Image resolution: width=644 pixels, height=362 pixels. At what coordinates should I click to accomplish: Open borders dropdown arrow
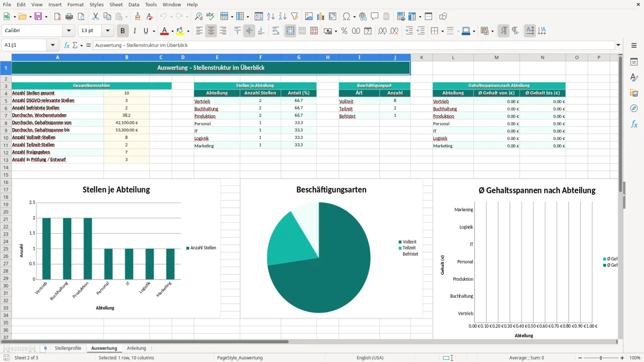point(442,31)
